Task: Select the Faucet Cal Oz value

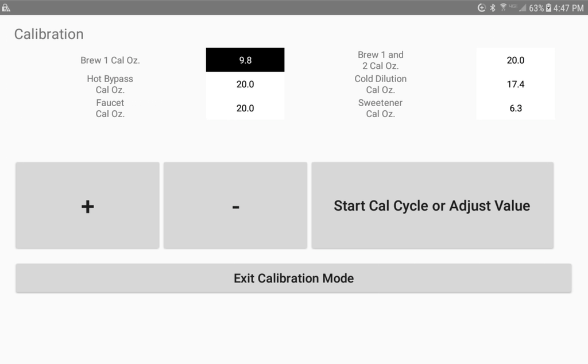Action: click(x=245, y=108)
